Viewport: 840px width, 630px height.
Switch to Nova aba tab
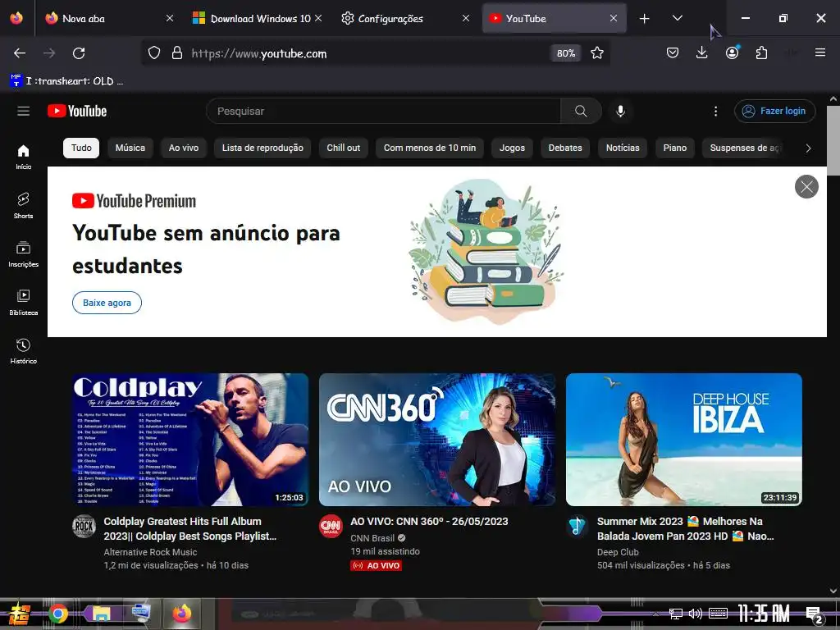[x=110, y=19]
